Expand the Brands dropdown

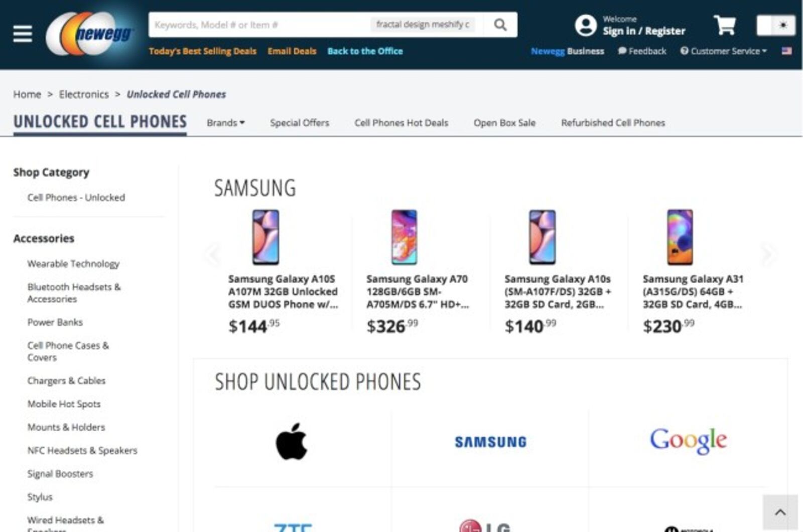[225, 123]
